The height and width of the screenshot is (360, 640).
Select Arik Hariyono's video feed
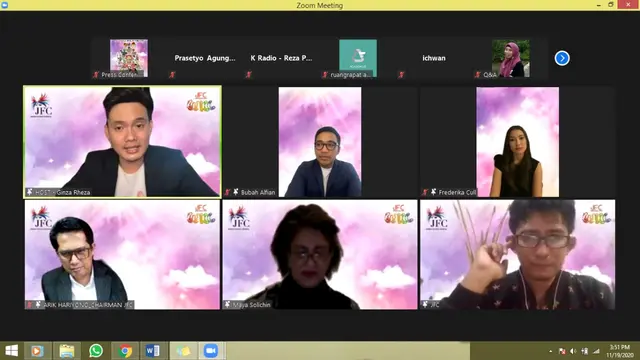122,254
